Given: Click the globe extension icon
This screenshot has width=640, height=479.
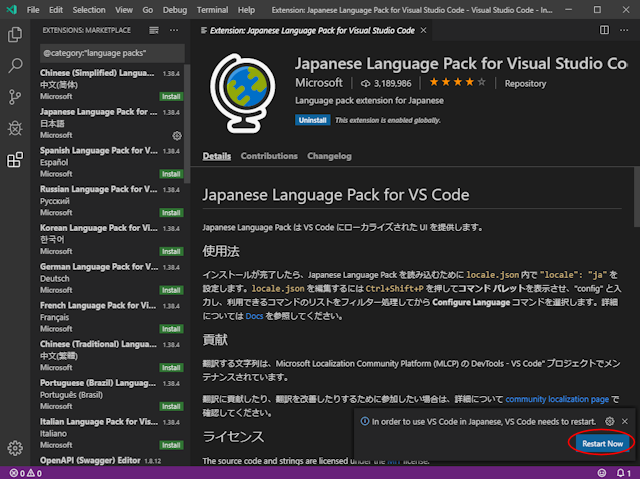Looking at the screenshot, I should coord(242,93).
